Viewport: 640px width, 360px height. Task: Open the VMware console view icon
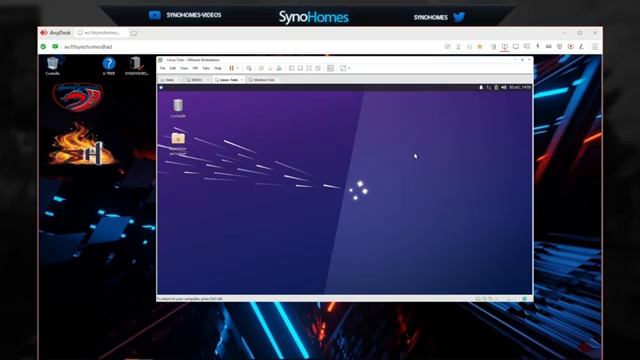(331, 68)
